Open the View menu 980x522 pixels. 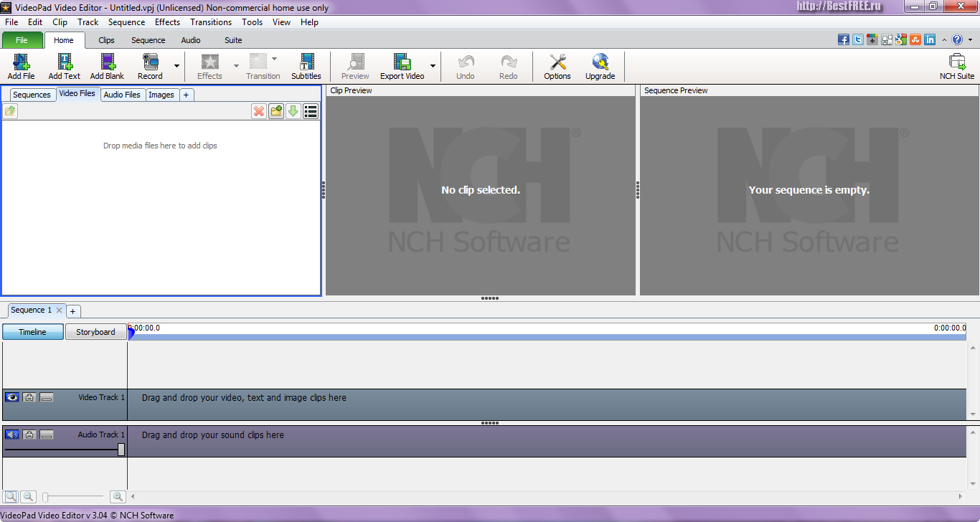(x=282, y=22)
